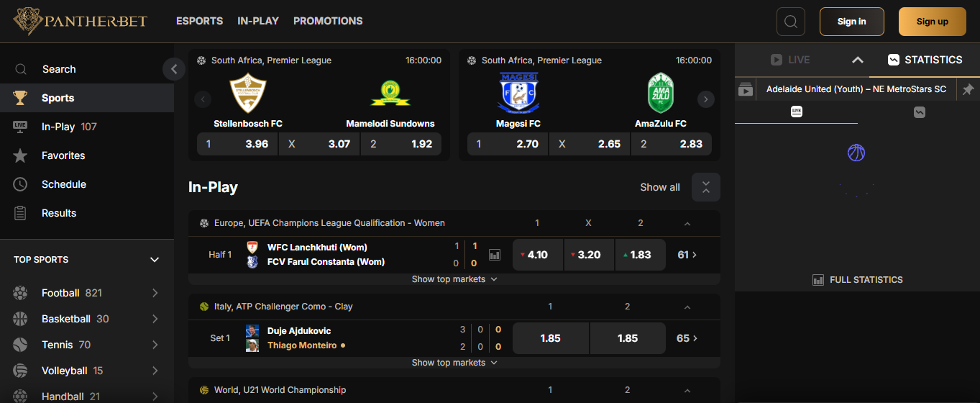Screen dimensions: 980x403
Task: Click the Favorites star icon
Action: click(x=20, y=155)
